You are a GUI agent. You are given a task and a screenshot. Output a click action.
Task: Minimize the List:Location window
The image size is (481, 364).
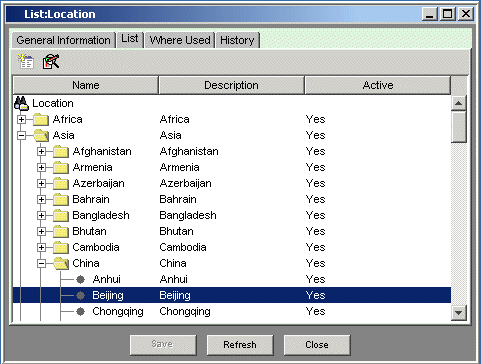click(x=430, y=14)
